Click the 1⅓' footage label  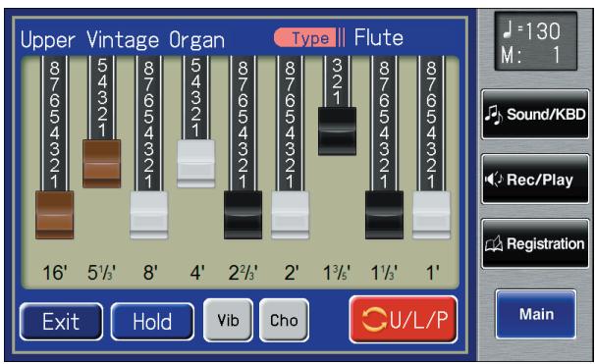click(x=384, y=273)
